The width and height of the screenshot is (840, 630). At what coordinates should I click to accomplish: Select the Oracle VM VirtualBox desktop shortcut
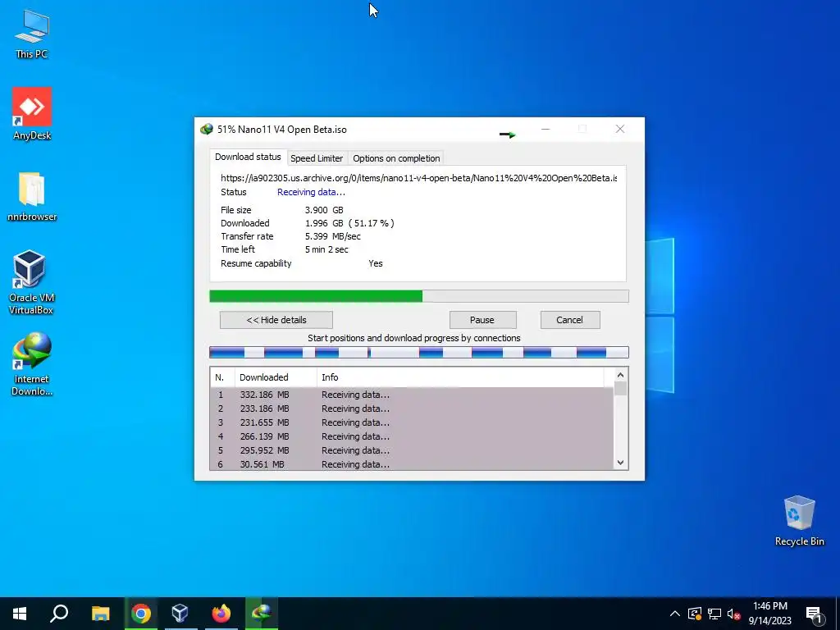tap(30, 282)
